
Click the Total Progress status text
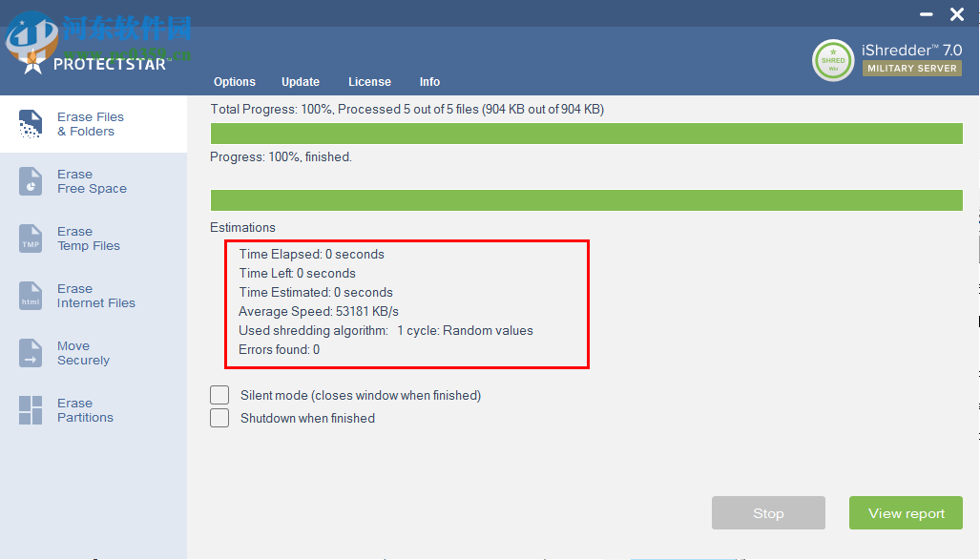(407, 110)
